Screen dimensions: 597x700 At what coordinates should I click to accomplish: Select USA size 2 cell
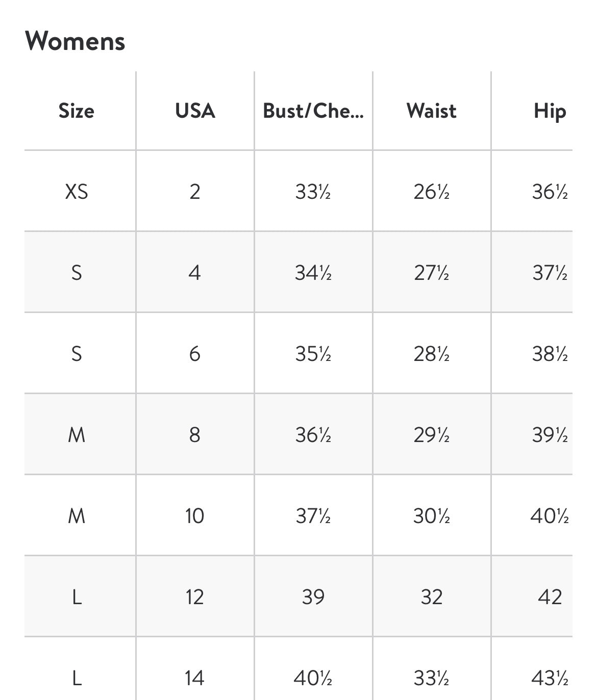tap(195, 192)
